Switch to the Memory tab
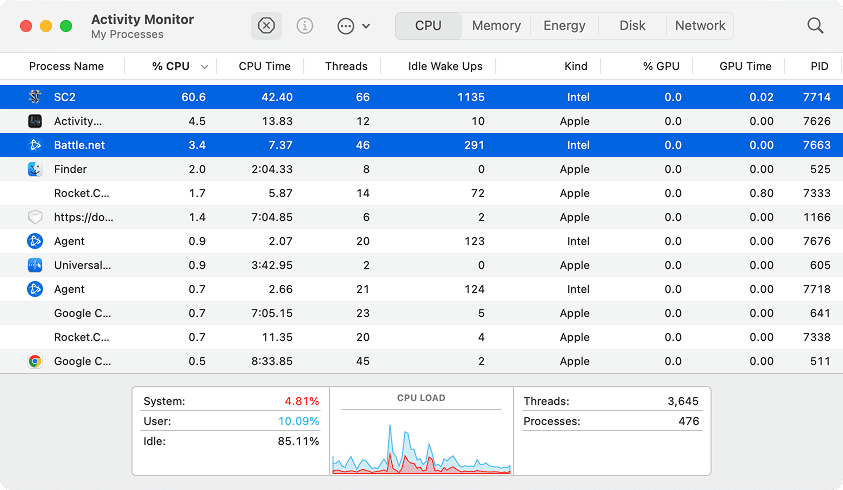 click(x=496, y=26)
